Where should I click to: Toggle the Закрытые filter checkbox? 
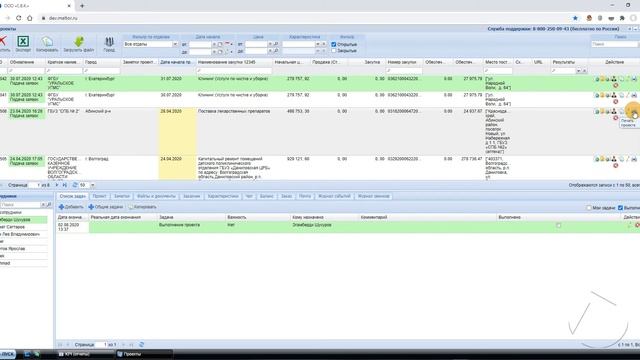[x=333, y=51]
